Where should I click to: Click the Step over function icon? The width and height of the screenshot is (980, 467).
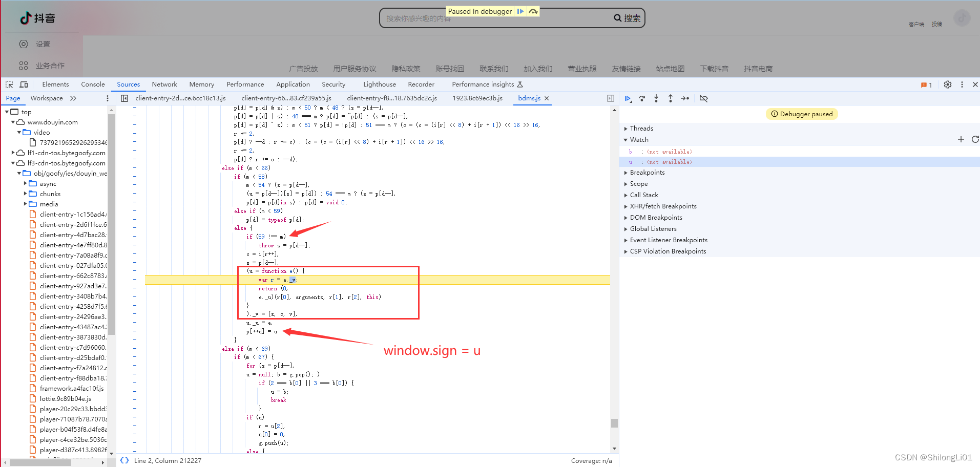pyautogui.click(x=642, y=98)
